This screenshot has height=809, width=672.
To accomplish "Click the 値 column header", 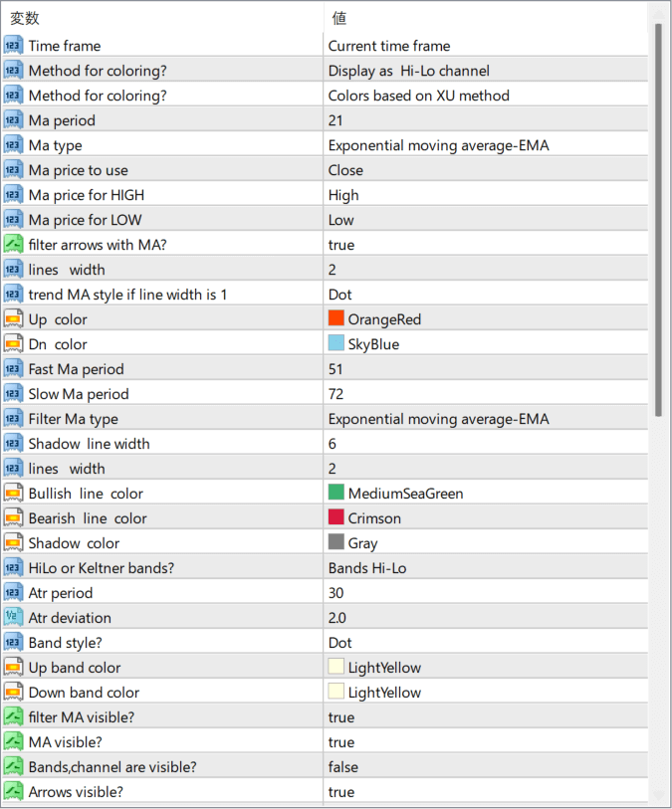I will point(339,18).
